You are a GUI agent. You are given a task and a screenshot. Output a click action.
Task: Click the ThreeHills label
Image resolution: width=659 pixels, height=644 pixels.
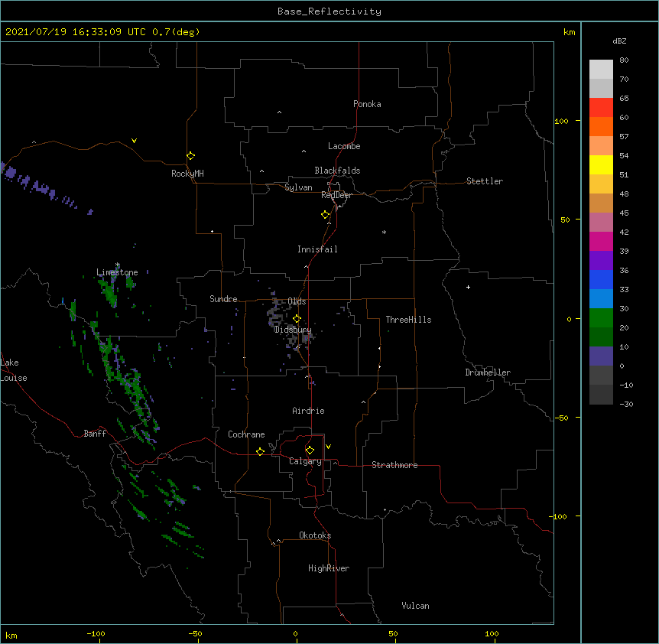408,320
